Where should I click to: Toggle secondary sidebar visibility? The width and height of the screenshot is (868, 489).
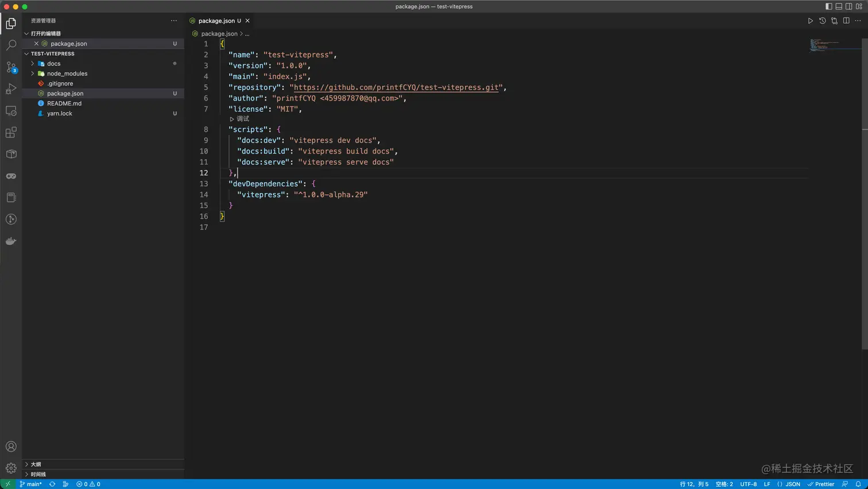tap(848, 6)
